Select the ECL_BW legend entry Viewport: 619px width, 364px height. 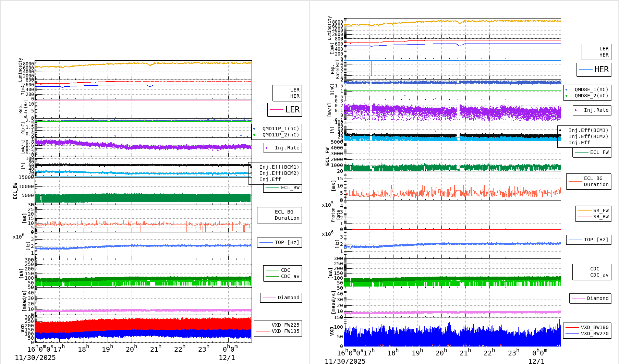[x=290, y=188]
